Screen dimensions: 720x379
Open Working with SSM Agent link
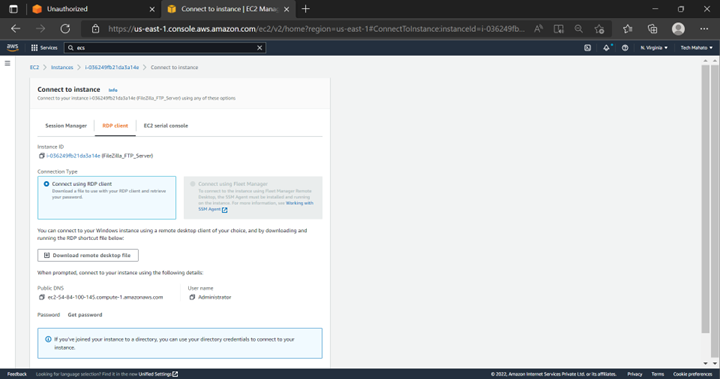256,206
